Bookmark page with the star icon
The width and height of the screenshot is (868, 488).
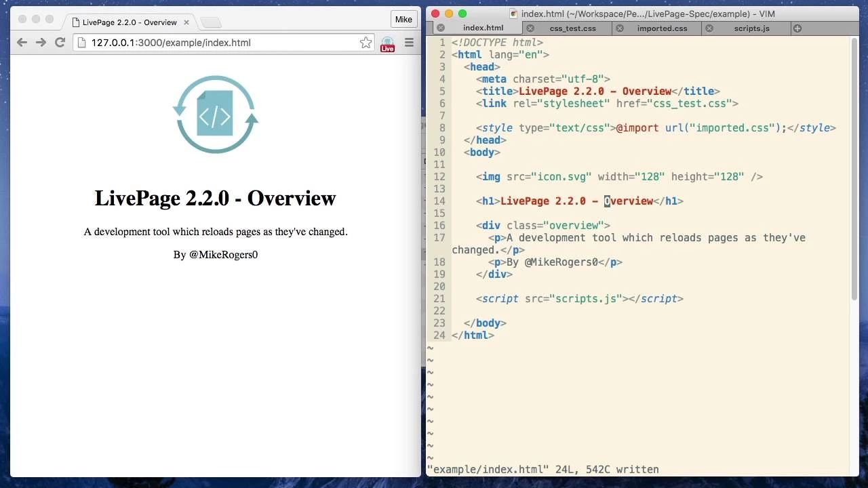click(x=366, y=43)
